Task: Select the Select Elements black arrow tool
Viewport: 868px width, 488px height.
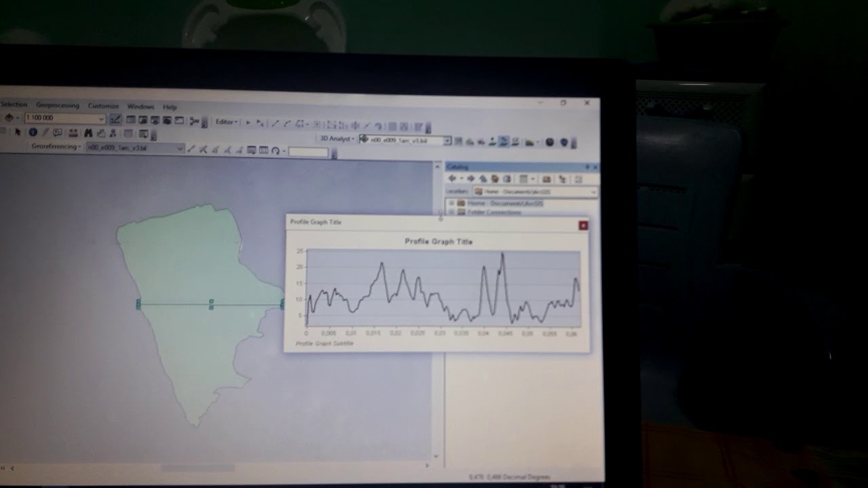Action: click(x=18, y=132)
